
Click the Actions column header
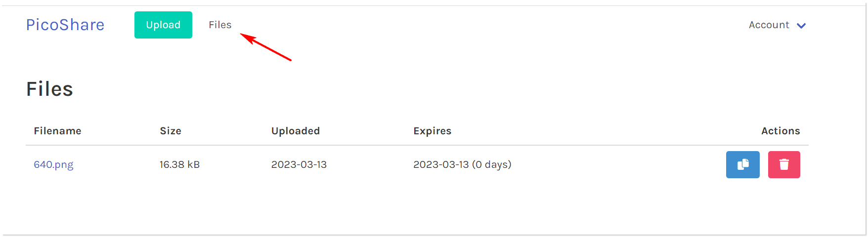(781, 131)
